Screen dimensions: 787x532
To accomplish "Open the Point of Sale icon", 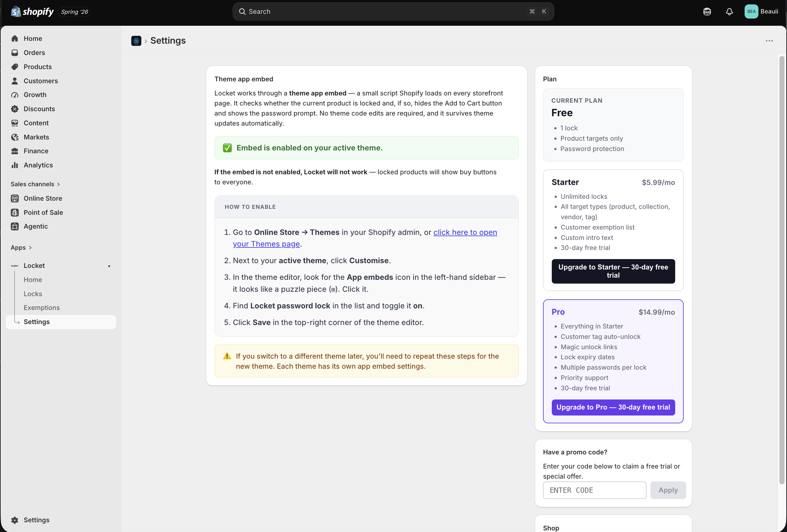I will [14, 213].
